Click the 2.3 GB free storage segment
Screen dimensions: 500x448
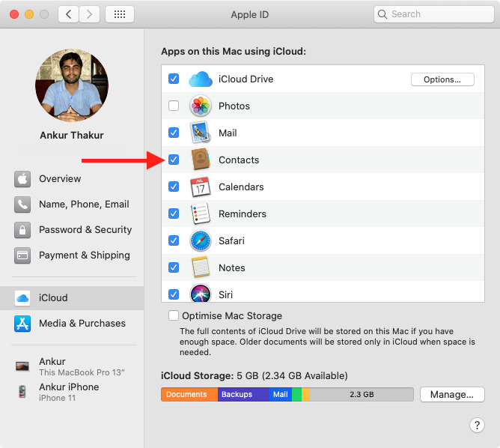pyautogui.click(x=362, y=394)
